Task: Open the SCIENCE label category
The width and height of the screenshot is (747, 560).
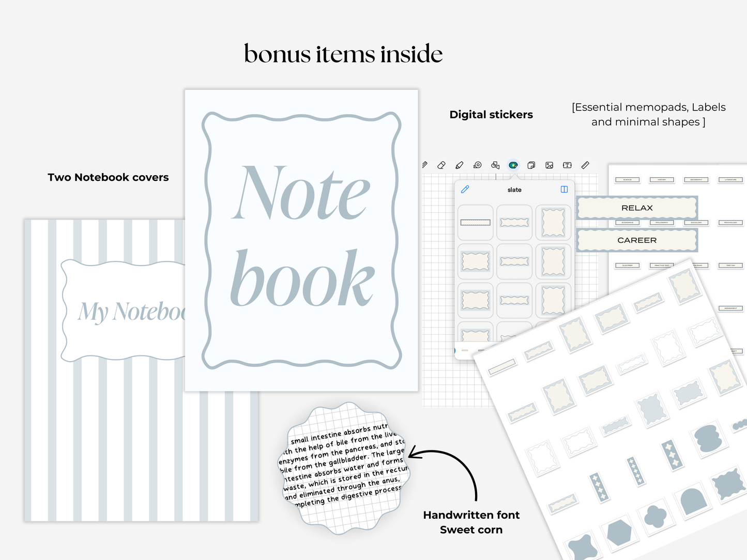Action: (627, 180)
